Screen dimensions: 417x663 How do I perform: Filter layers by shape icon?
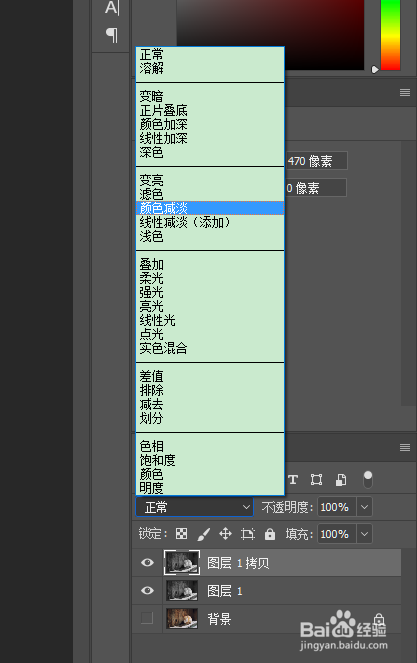pos(316,479)
